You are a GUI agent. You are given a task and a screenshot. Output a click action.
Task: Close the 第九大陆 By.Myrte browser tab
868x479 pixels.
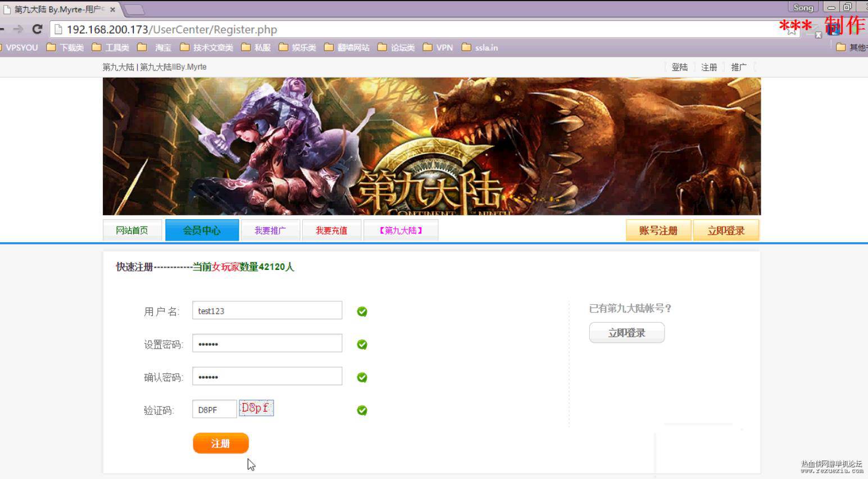coord(112,10)
